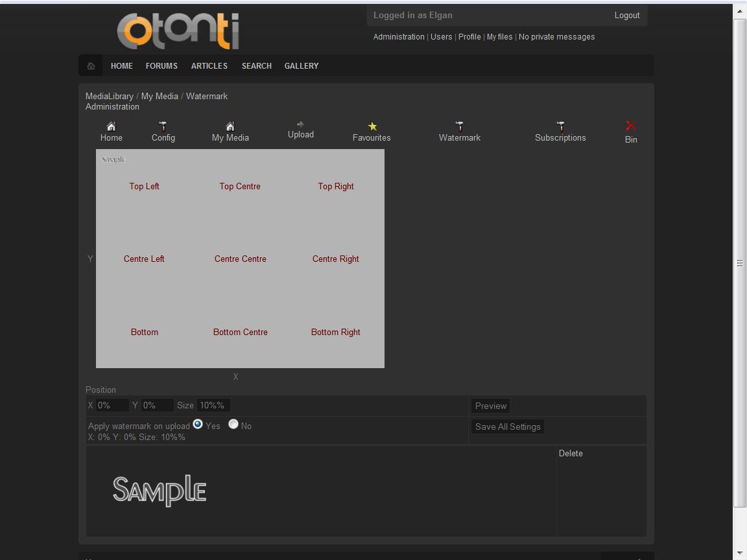Click the home icon in navigation bar
Screen dimensions: 747x560
(x=91, y=66)
